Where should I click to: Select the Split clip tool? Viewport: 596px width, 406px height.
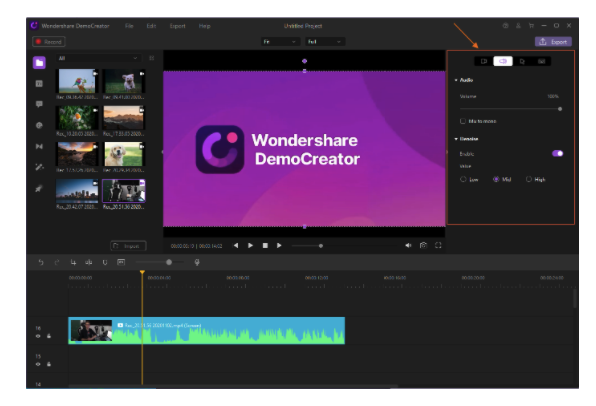pos(89,262)
